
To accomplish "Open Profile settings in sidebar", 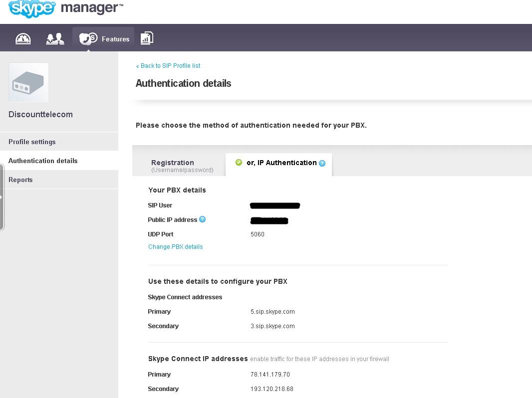I will click(32, 142).
